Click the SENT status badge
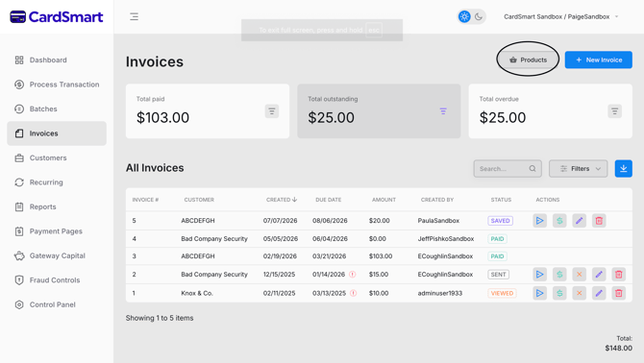Image resolution: width=644 pixels, height=363 pixels. tap(499, 275)
